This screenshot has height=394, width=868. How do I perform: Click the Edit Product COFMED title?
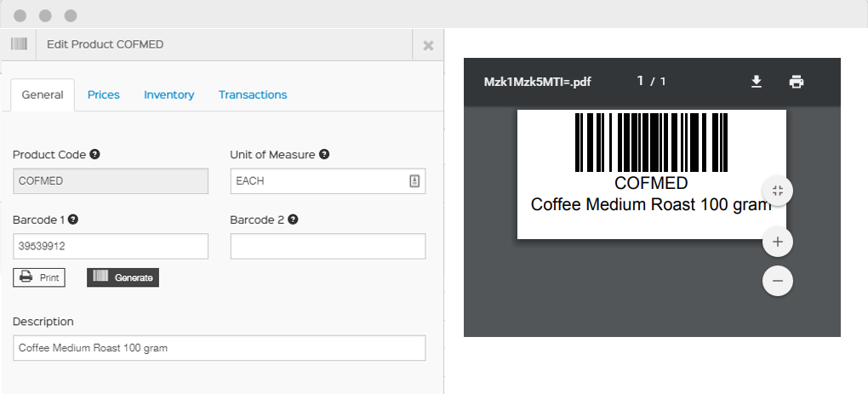click(x=106, y=44)
